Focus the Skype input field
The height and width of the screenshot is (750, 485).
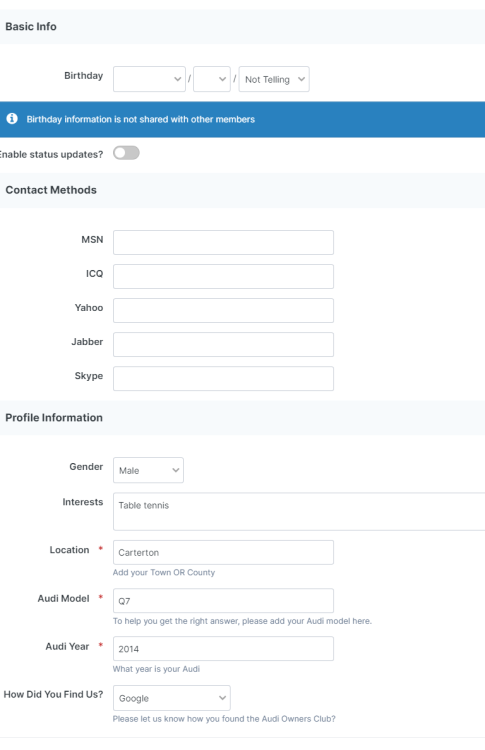223,378
